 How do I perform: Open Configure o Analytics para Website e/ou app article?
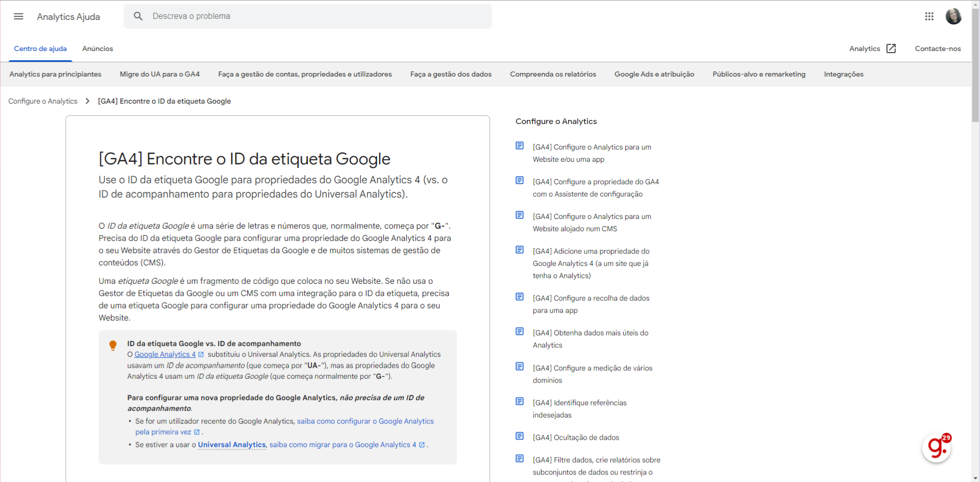pyautogui.click(x=592, y=153)
